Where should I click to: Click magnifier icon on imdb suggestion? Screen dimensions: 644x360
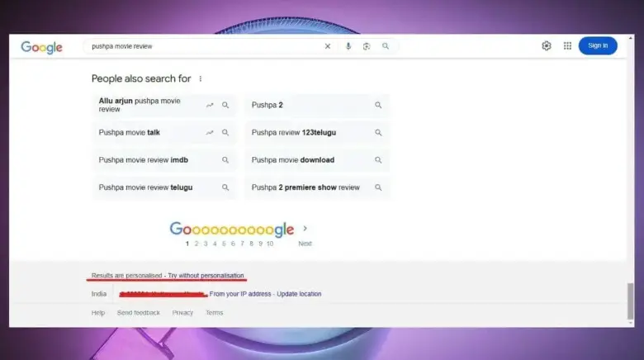[x=225, y=160]
